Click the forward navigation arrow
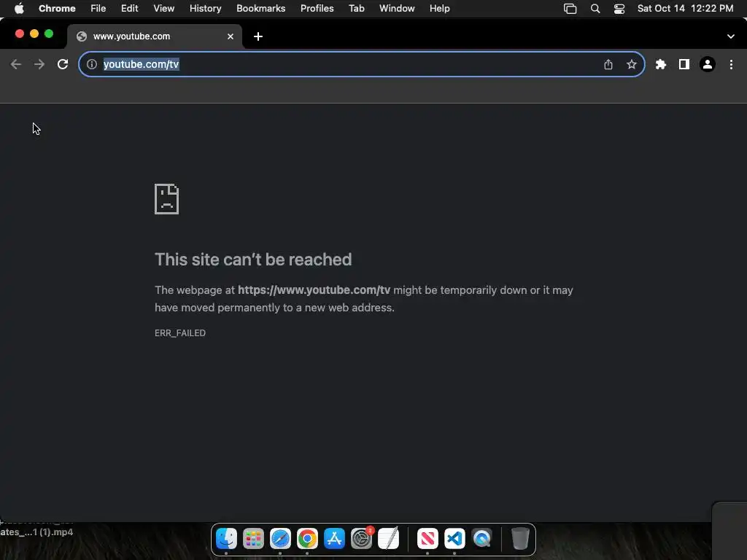747x560 pixels. pyautogui.click(x=39, y=64)
